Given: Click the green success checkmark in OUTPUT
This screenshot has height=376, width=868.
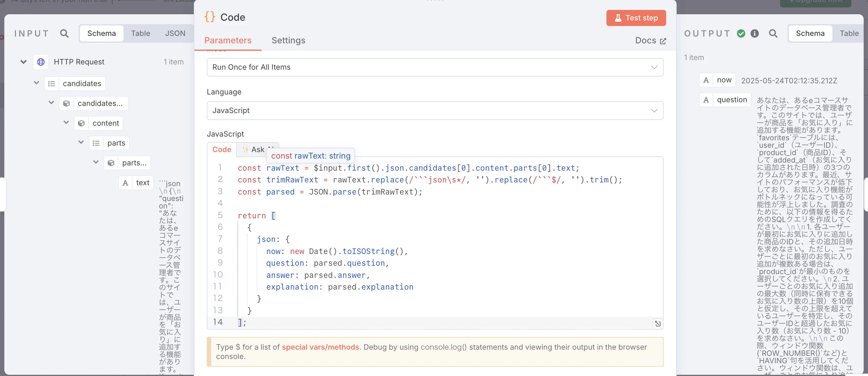Looking at the screenshot, I should coord(741,33).
